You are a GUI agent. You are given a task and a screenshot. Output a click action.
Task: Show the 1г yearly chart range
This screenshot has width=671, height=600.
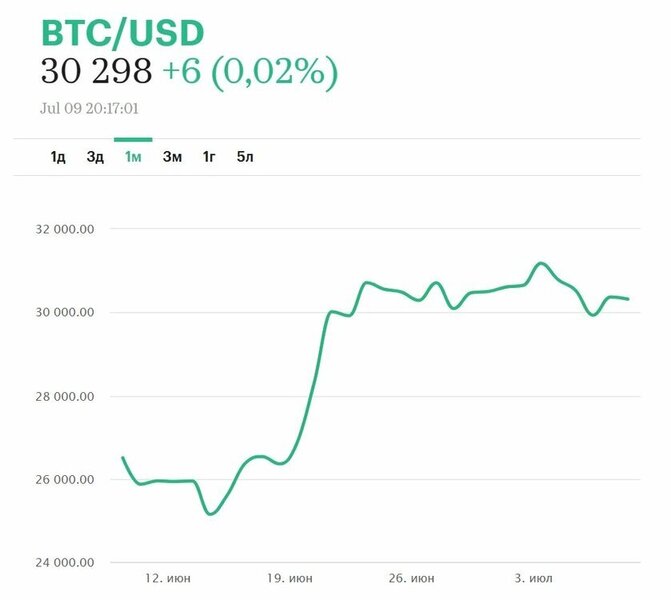tap(209, 157)
